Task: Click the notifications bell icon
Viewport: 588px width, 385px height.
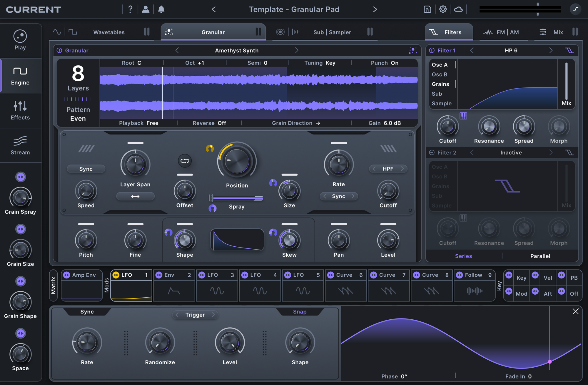Action: (x=161, y=9)
